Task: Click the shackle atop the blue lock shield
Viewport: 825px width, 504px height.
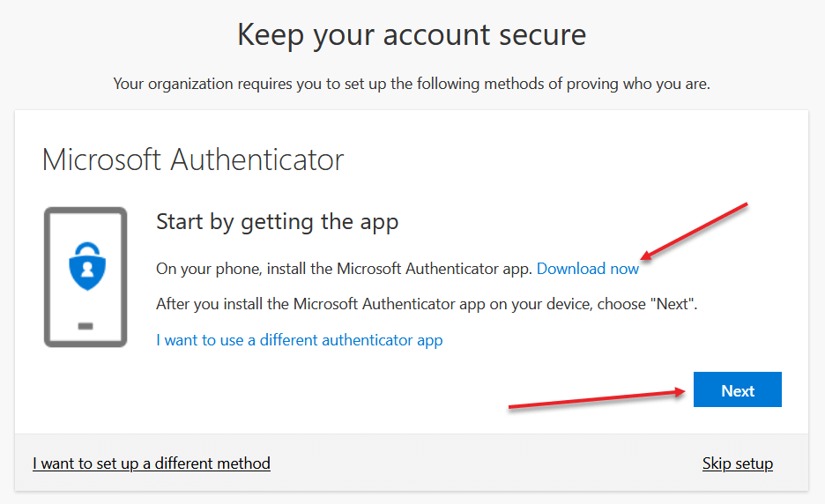Action: 87,248
